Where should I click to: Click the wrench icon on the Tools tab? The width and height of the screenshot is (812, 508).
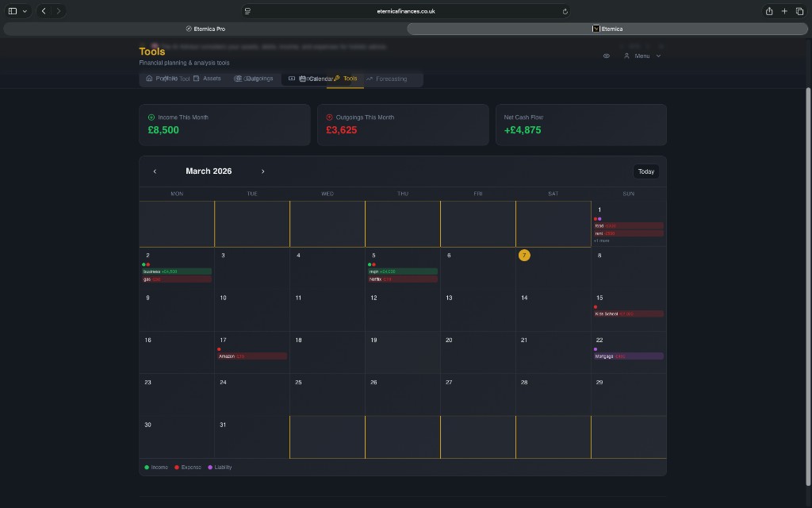335,79
